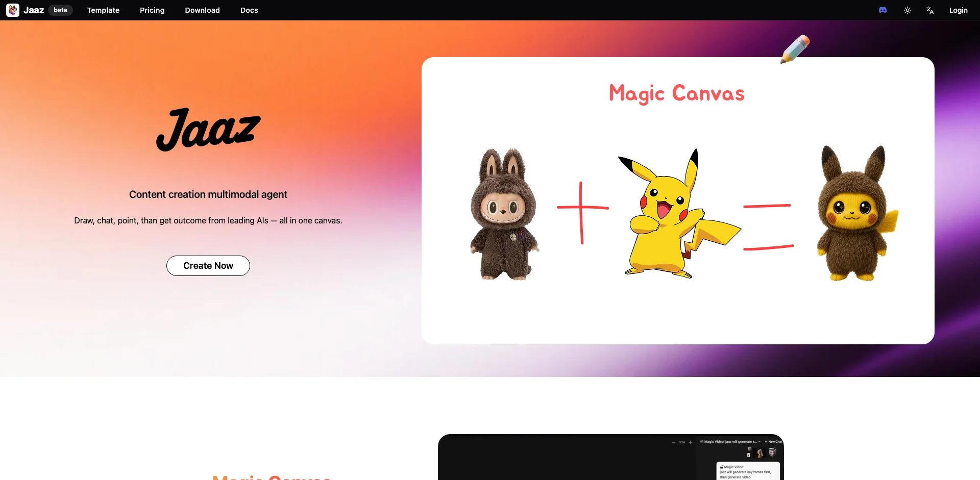The width and height of the screenshot is (980, 480).
Task: Open the Discord community icon
Action: (883, 10)
